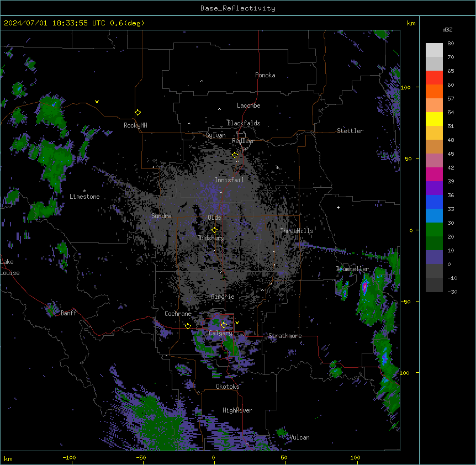Screen dimensions: 476x465
Task: Click the yellow 54 dBZ legend swatch
Action: point(434,119)
